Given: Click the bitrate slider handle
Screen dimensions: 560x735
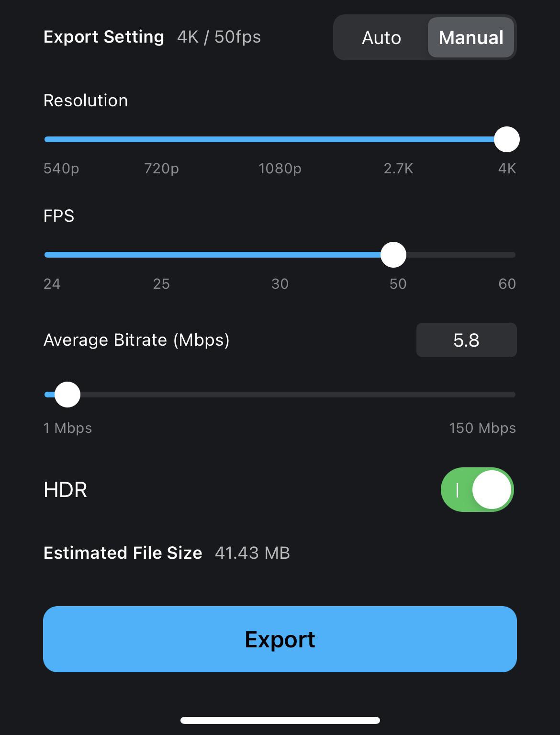Looking at the screenshot, I should [67, 395].
